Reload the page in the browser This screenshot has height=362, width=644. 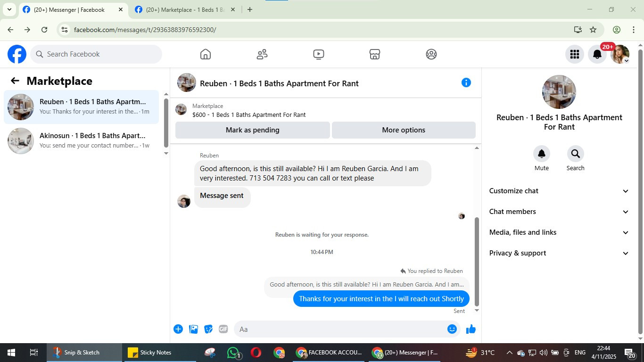(44, 30)
